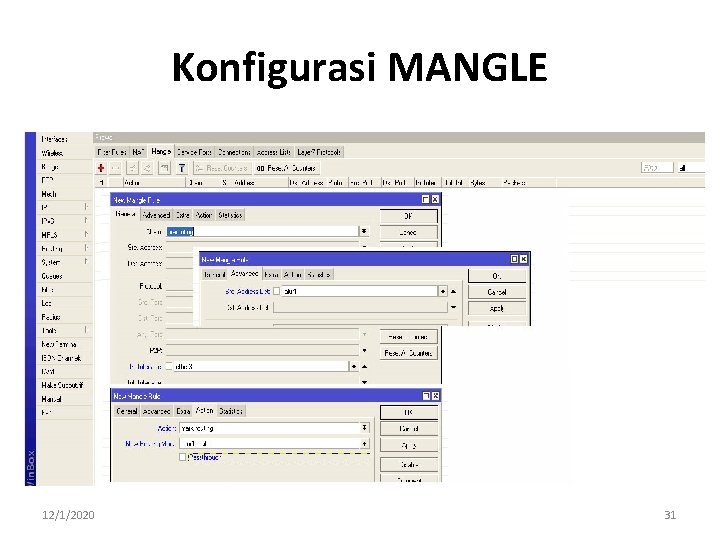The image size is (720, 540).
Task: Click greyed Reset Counters in Firewall toolbar
Action: [222, 168]
